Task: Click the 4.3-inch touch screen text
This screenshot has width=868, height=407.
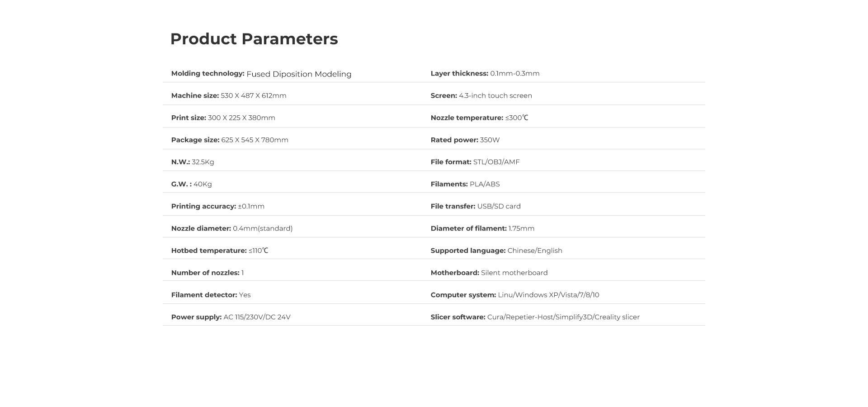Action: pyautogui.click(x=495, y=95)
